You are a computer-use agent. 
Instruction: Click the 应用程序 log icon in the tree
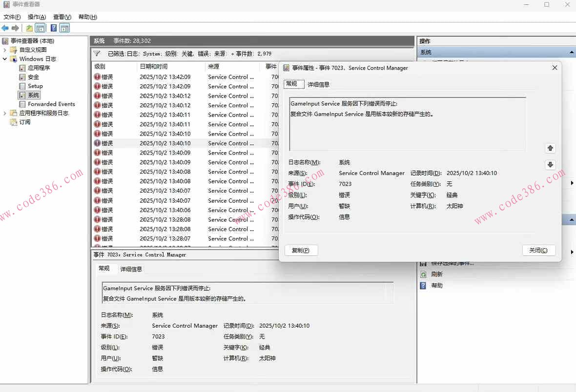click(x=22, y=68)
